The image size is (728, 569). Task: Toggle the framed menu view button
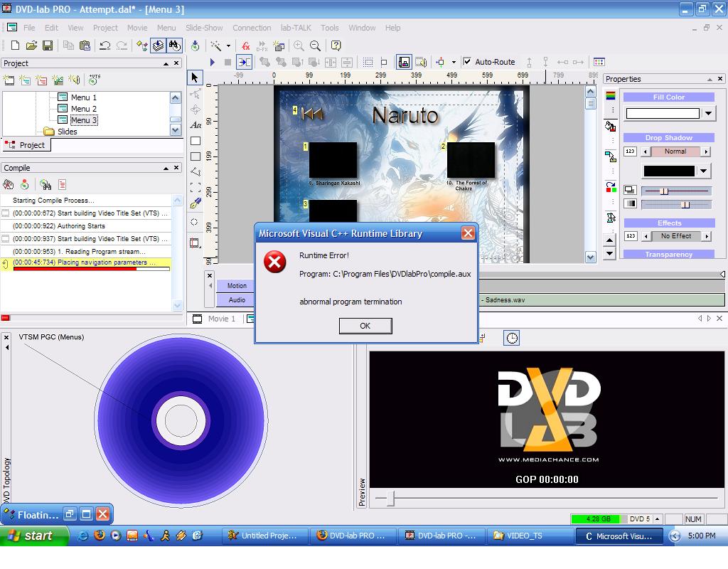404,62
